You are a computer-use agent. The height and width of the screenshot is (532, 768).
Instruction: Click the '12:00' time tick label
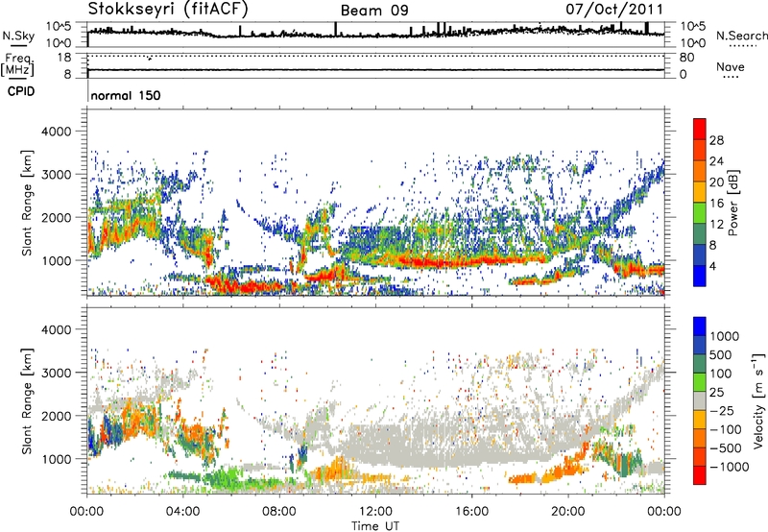pos(375,512)
